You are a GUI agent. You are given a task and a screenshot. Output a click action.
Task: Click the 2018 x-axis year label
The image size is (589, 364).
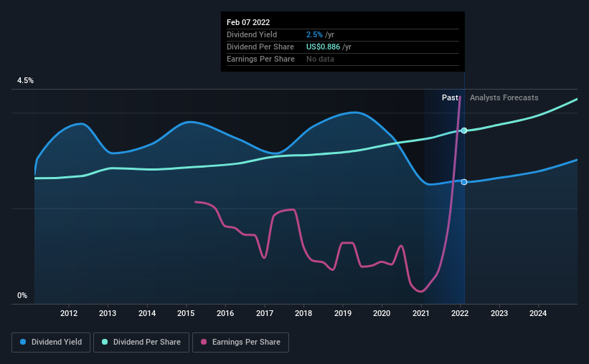pos(303,313)
